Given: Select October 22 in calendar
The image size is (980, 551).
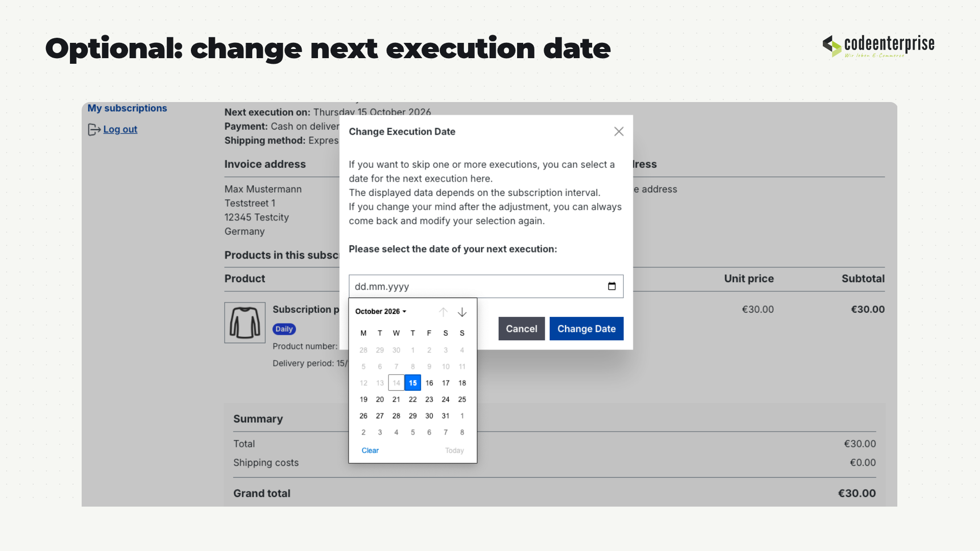Looking at the screenshot, I should [x=412, y=399].
